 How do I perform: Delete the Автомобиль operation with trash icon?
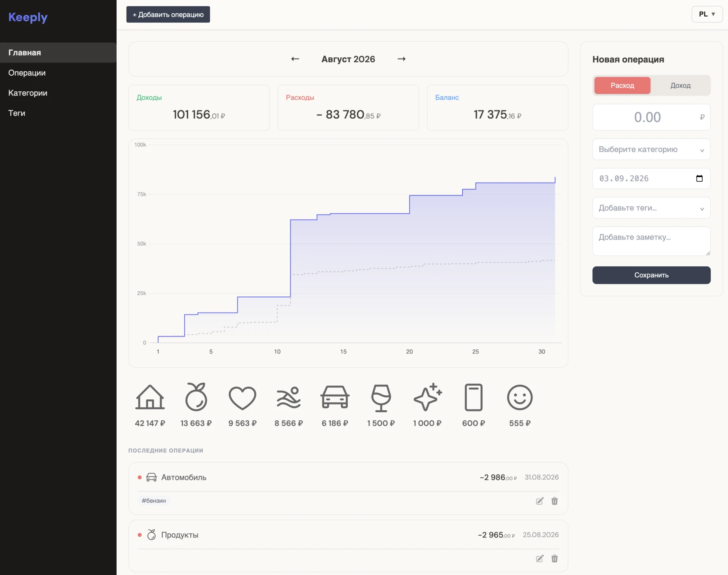coord(554,501)
